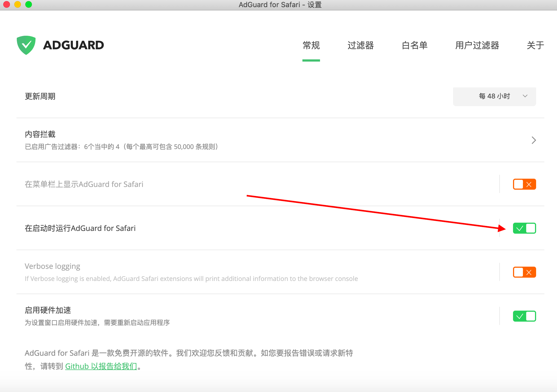Click the enabled ad filters description text

click(x=122, y=147)
